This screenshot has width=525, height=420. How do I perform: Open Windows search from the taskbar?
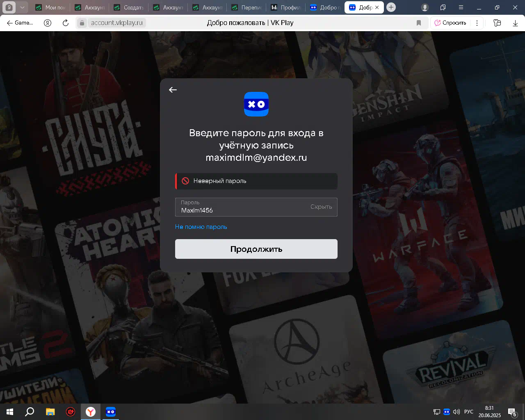pyautogui.click(x=30, y=411)
